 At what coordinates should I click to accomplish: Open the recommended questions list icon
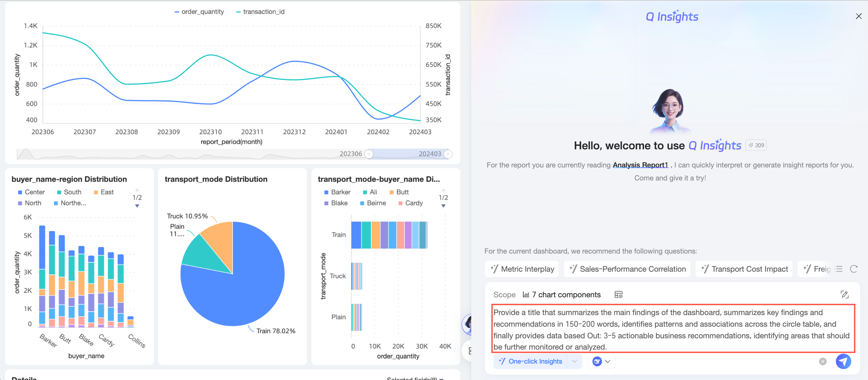[x=839, y=269]
